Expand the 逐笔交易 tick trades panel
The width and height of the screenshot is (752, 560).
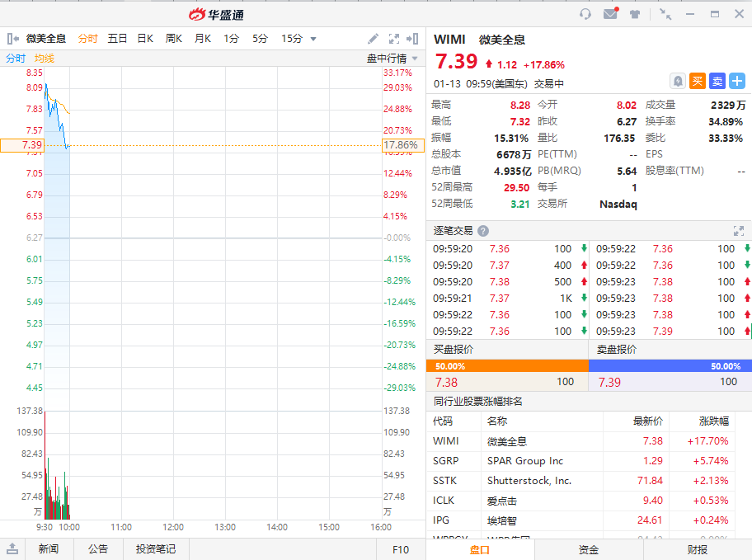pyautogui.click(x=739, y=231)
